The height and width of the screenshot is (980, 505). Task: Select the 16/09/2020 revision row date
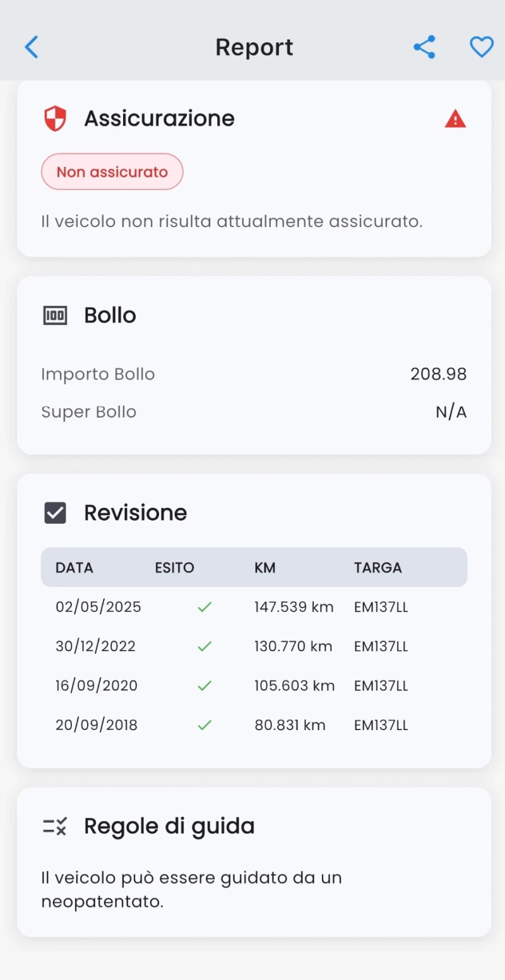point(97,685)
